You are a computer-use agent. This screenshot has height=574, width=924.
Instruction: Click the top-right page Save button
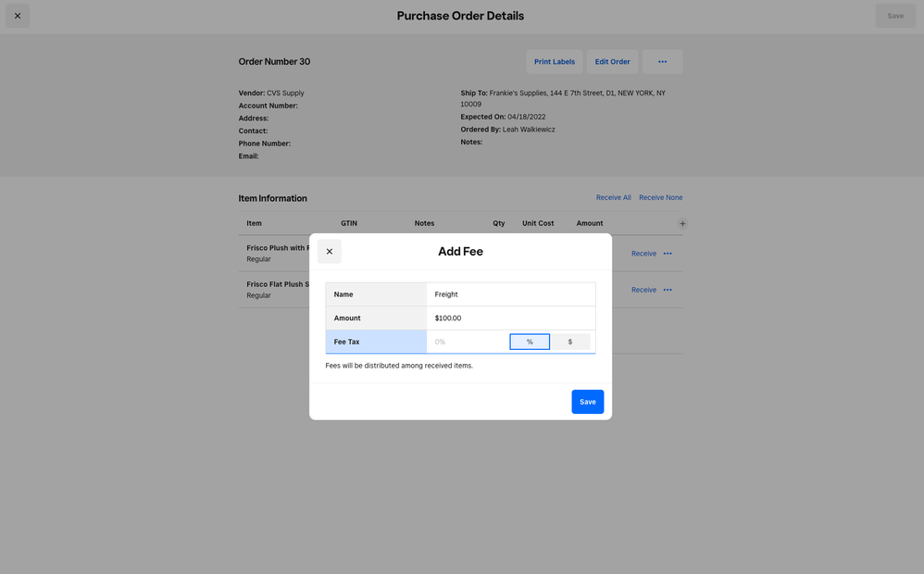pos(894,16)
